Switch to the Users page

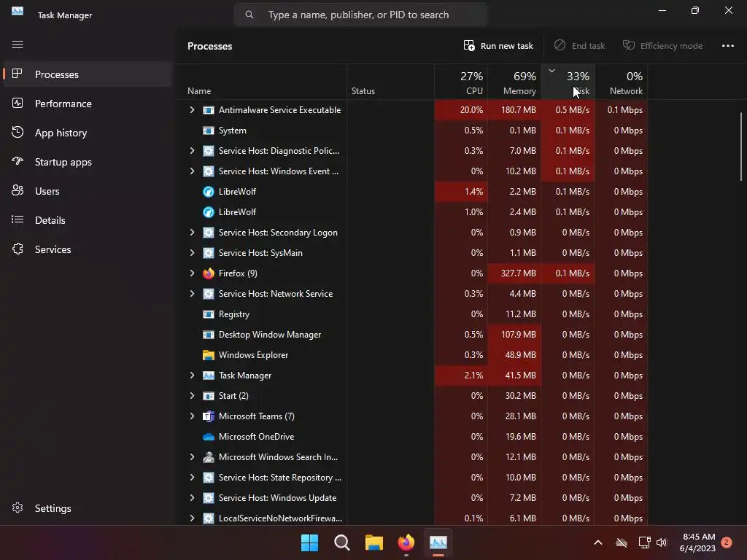click(x=88, y=191)
